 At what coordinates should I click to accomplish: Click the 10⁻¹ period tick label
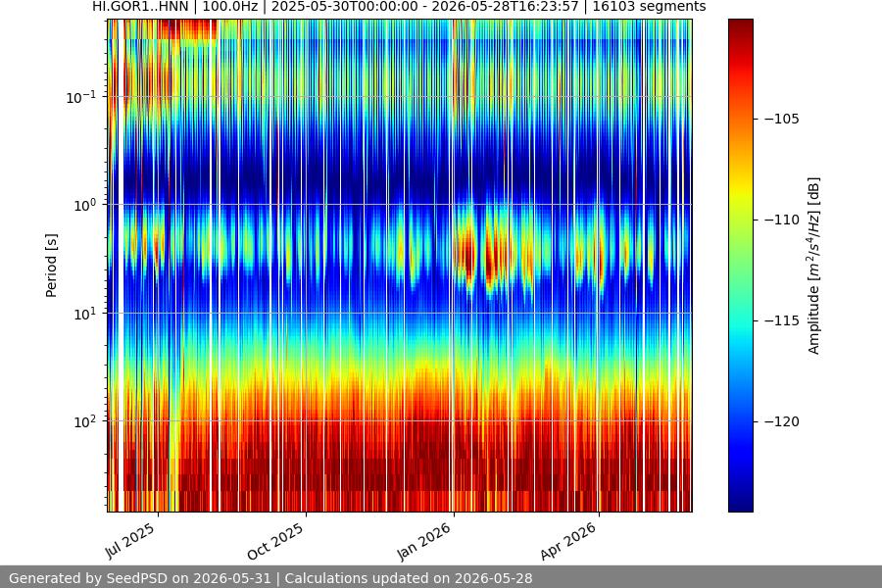coord(80,97)
